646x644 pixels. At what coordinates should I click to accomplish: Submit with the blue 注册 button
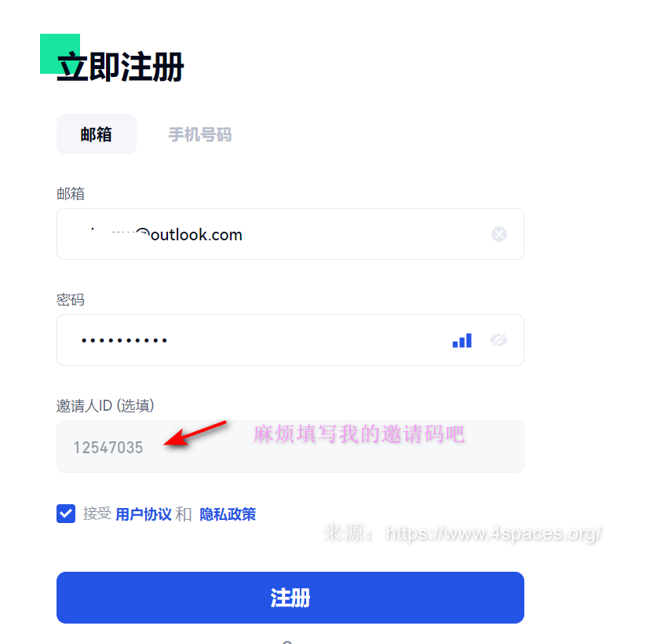(290, 598)
